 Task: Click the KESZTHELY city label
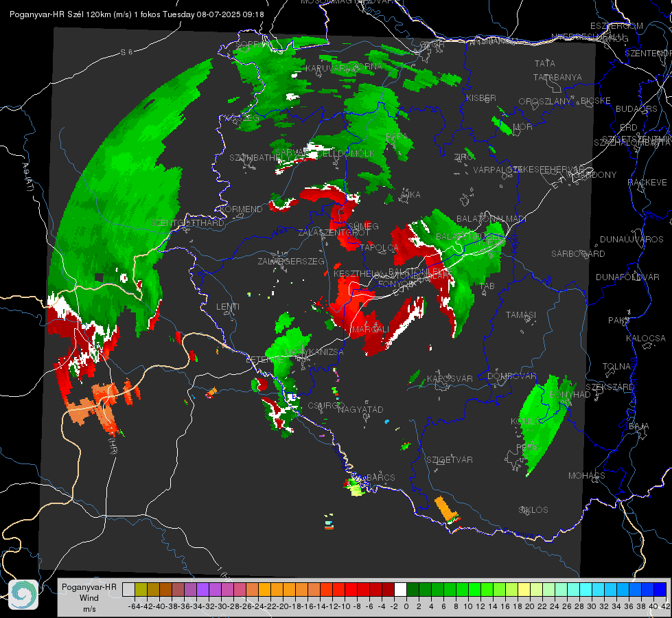[x=358, y=273]
